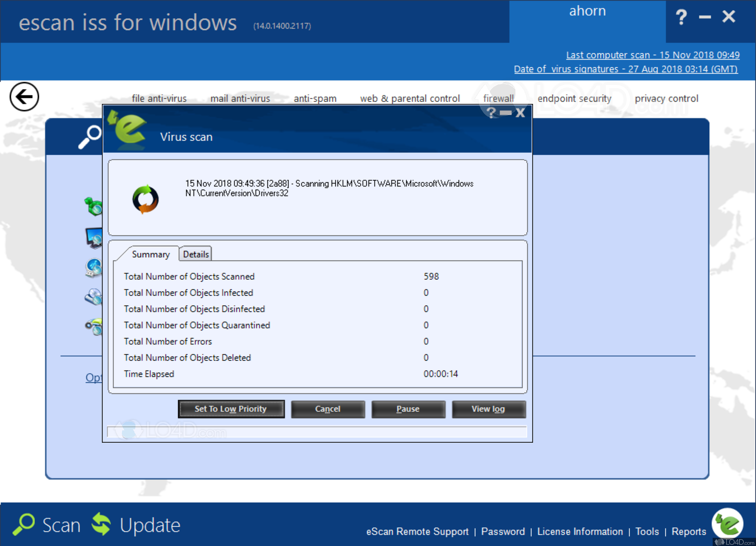756x546 pixels.
Task: Open the endpoint security section
Action: pyautogui.click(x=575, y=99)
